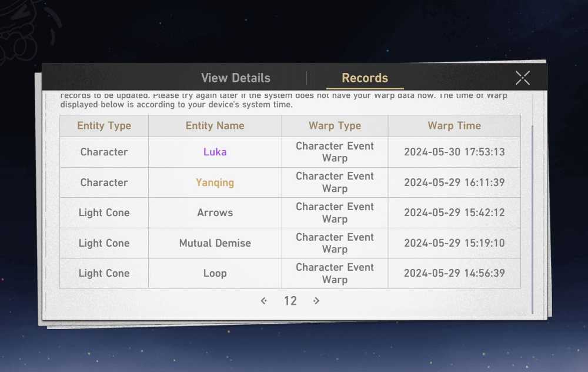Click Light Cone type in Loop row

click(x=104, y=273)
